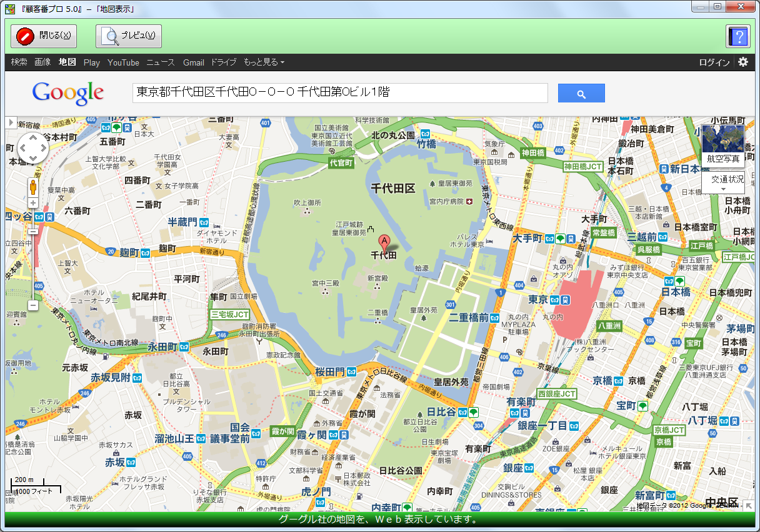
Task: Click the blue magnifier search button
Action: click(x=581, y=93)
